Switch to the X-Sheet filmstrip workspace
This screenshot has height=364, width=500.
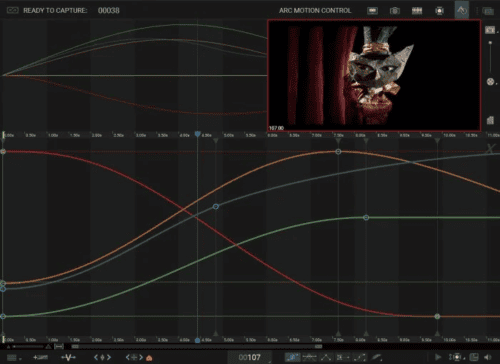[417, 11]
